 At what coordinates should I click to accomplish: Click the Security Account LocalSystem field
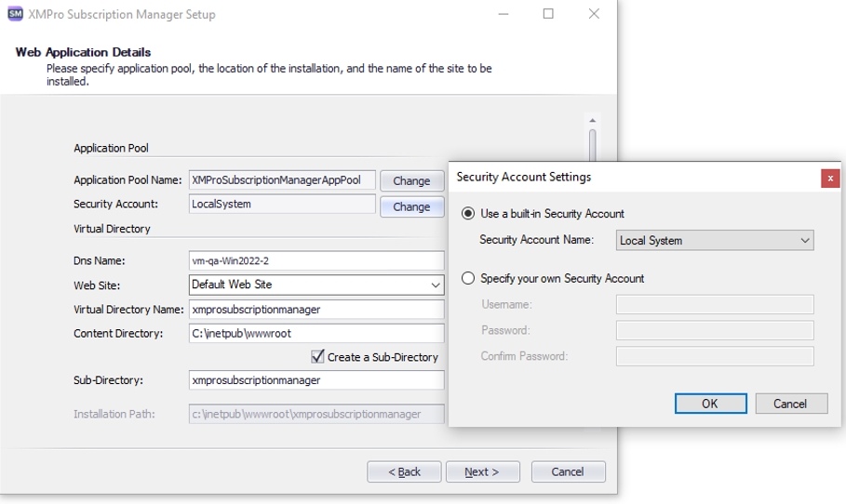(x=282, y=204)
